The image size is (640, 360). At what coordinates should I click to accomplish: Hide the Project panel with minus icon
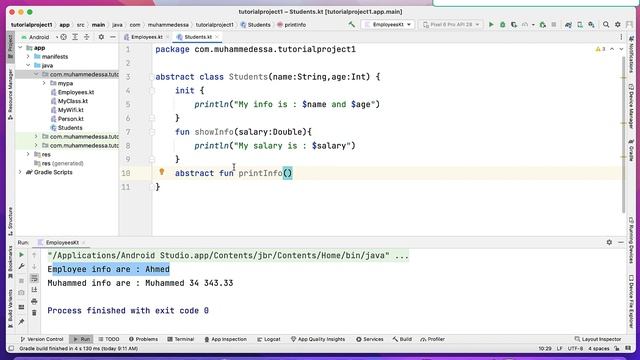(113, 37)
